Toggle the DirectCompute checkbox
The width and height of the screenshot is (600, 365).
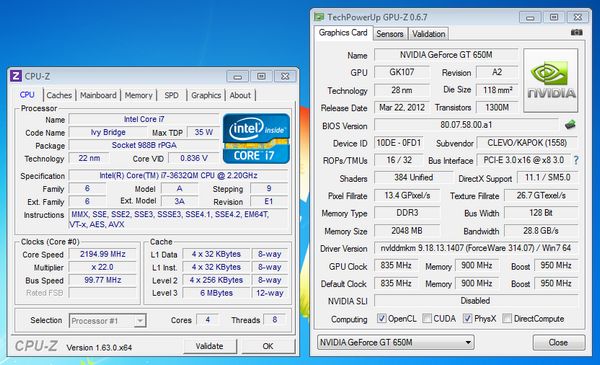(507, 318)
